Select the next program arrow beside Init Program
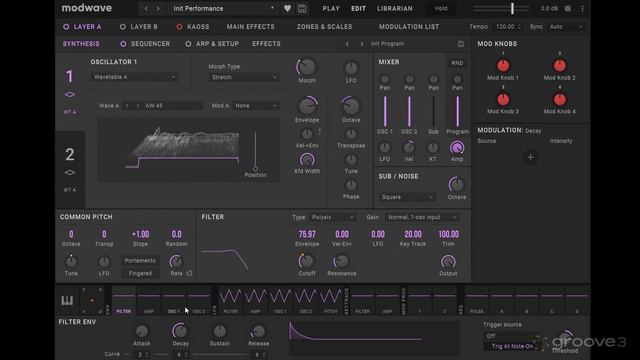 [362, 44]
